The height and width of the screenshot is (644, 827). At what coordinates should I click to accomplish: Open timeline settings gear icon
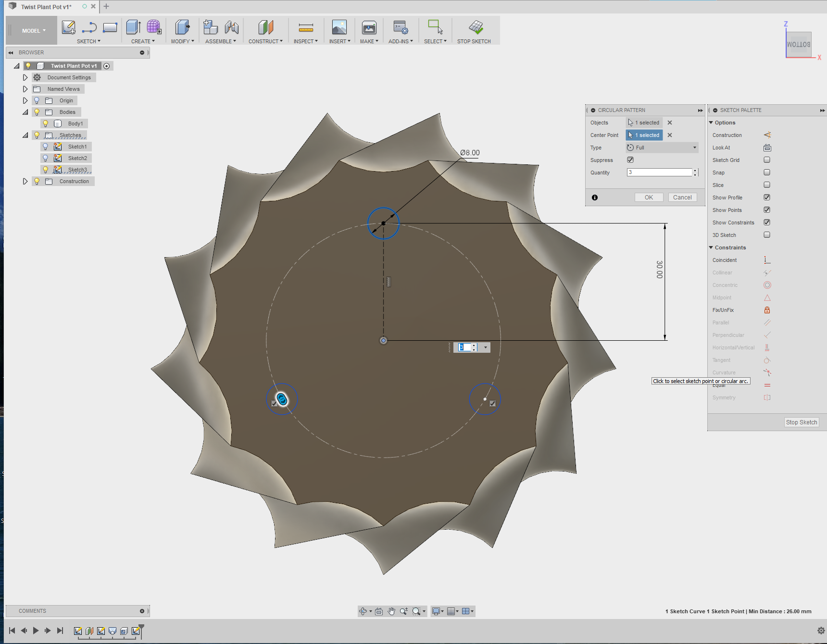coord(821,631)
